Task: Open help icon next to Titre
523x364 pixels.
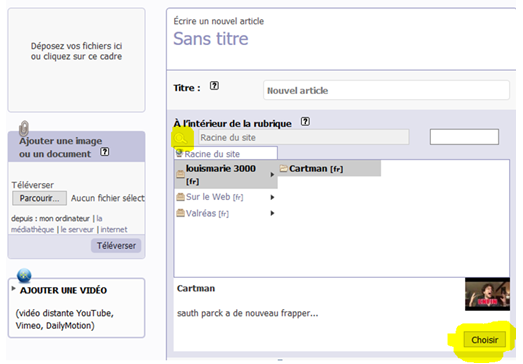Action: pyautogui.click(x=214, y=86)
